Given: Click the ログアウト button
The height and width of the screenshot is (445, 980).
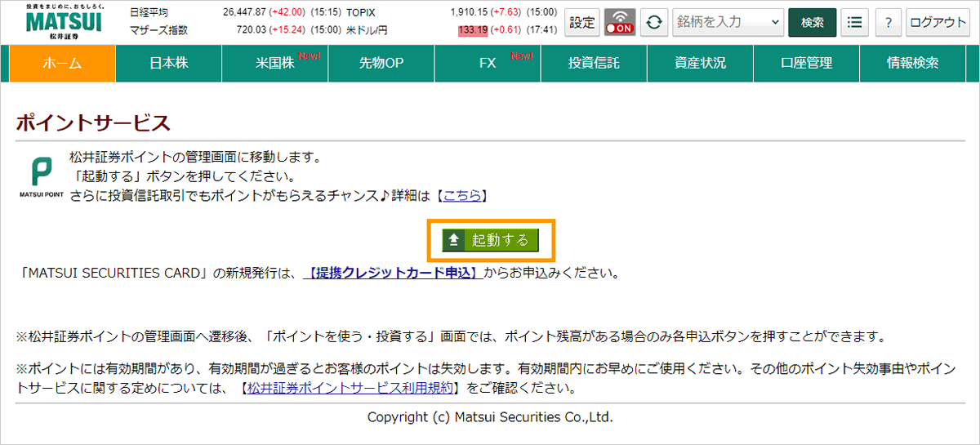Looking at the screenshot, I should point(938,23).
